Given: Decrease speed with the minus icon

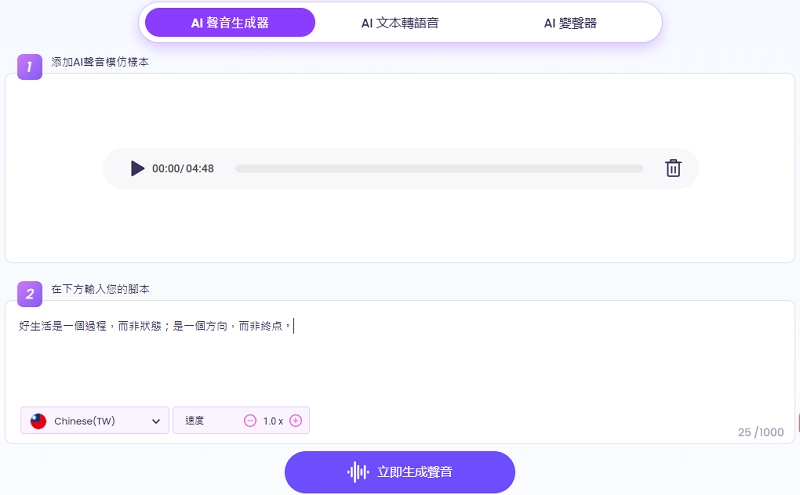Looking at the screenshot, I should click(250, 421).
